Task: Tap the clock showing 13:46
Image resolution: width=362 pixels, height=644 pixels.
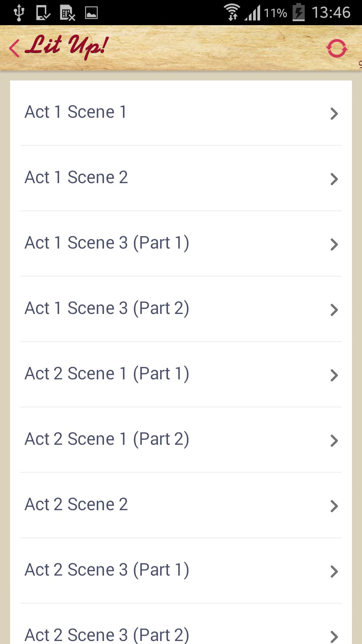Action: (331, 13)
